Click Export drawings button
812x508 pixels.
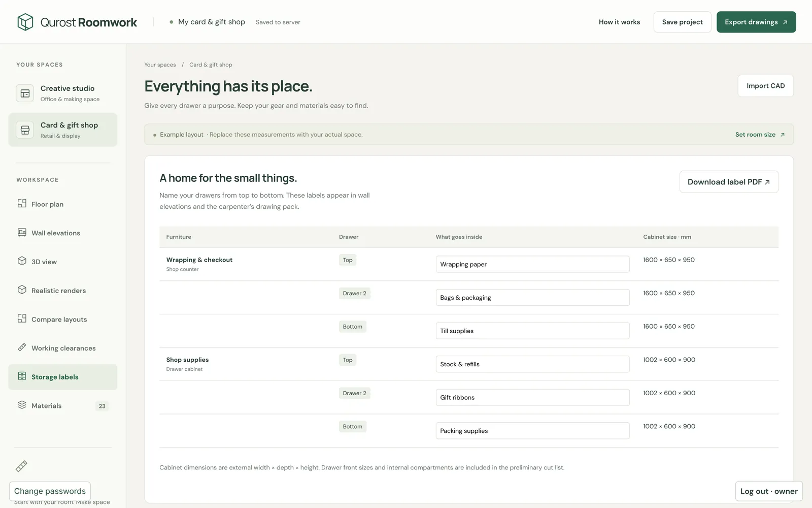point(756,22)
